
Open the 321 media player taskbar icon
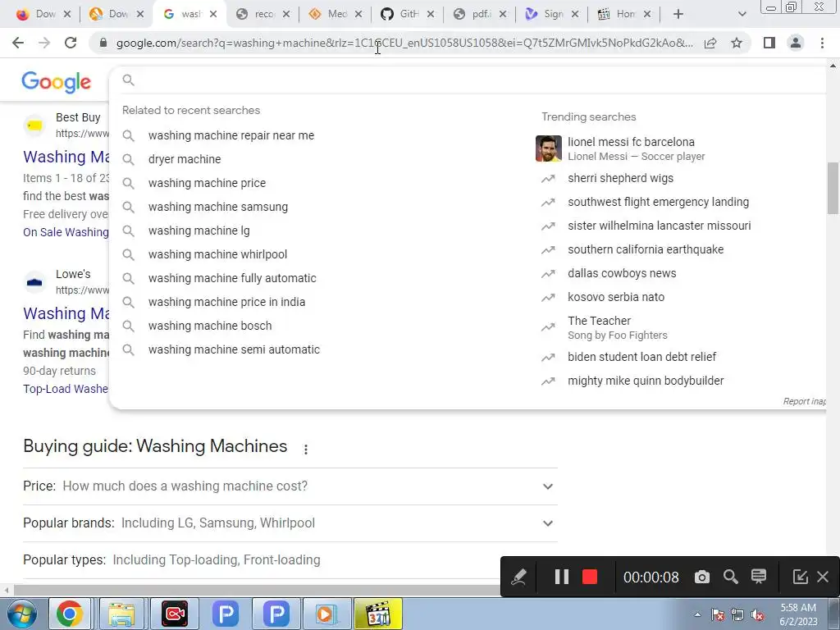click(x=378, y=614)
